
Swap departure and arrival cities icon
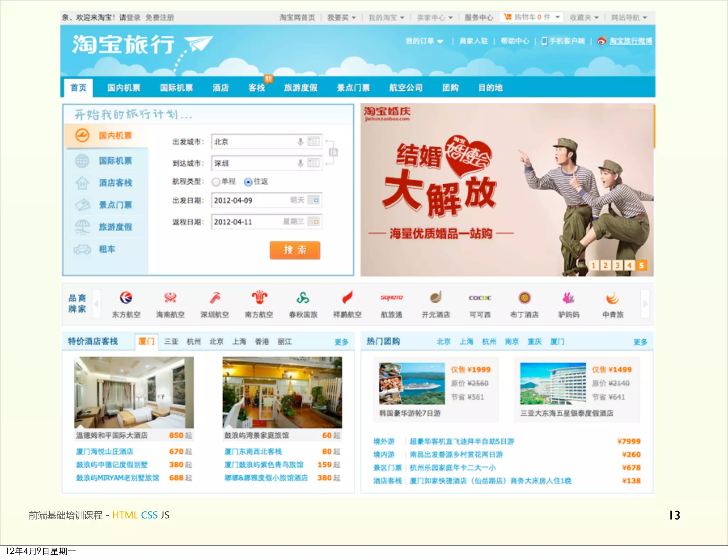(x=333, y=152)
